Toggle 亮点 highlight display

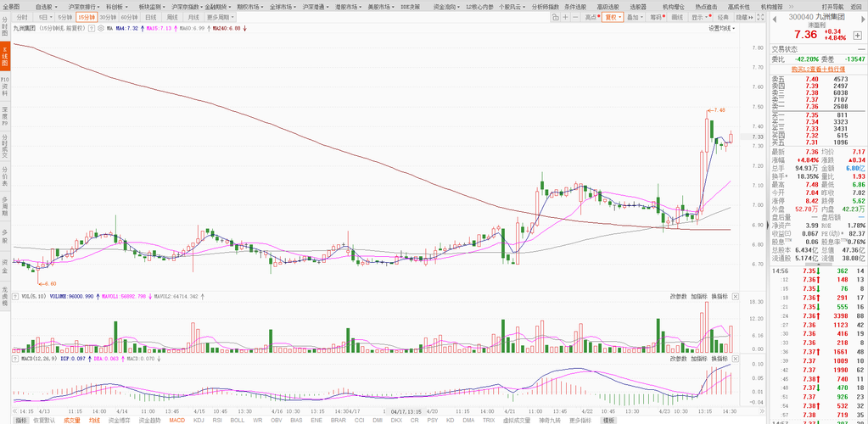tap(592, 17)
